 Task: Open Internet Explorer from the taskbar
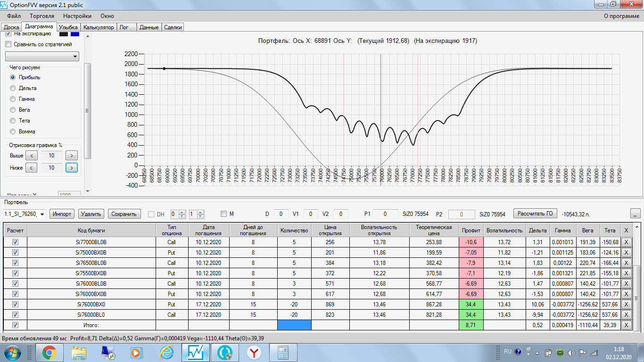[x=166, y=352]
